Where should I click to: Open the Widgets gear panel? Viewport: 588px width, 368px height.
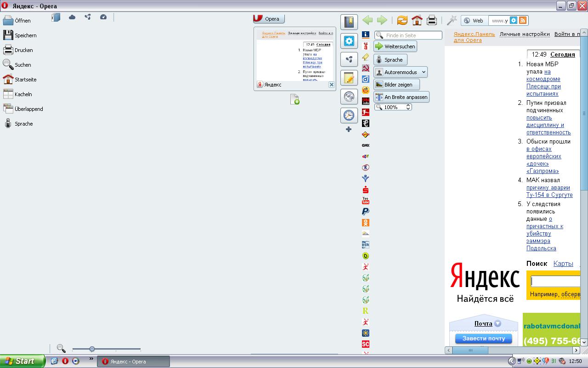tap(349, 41)
